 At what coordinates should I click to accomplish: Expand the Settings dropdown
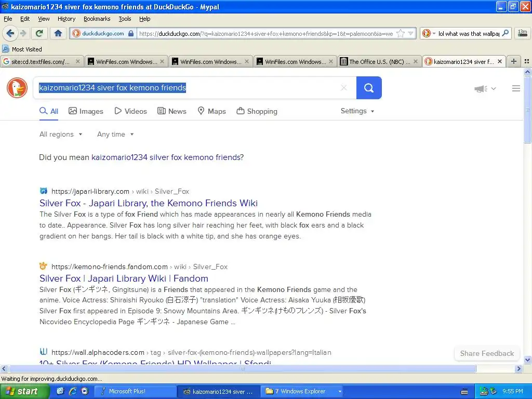pyautogui.click(x=357, y=111)
